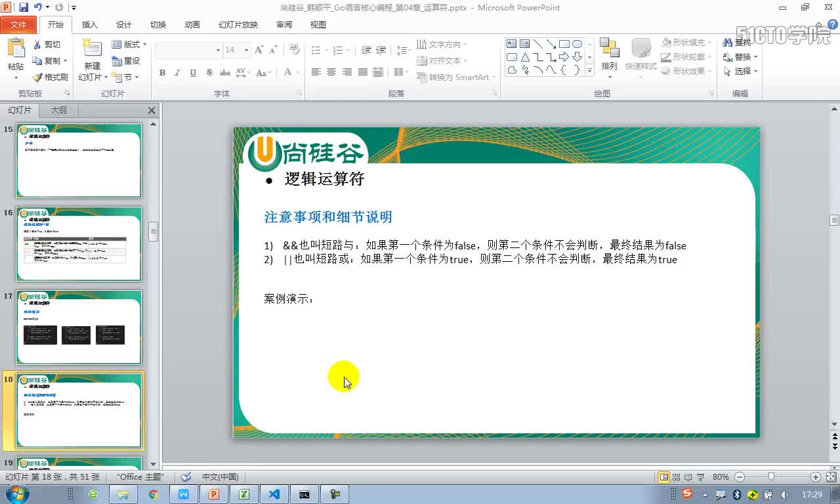Screen dimensions: 840x504
Task: Click Cut (剪切) scissors icon
Action: [37, 45]
